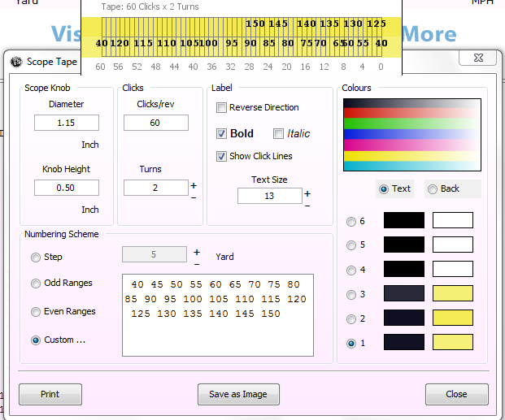Select the Custom numbering scheme
Image resolution: width=505 pixels, height=420 pixels.
[36, 340]
